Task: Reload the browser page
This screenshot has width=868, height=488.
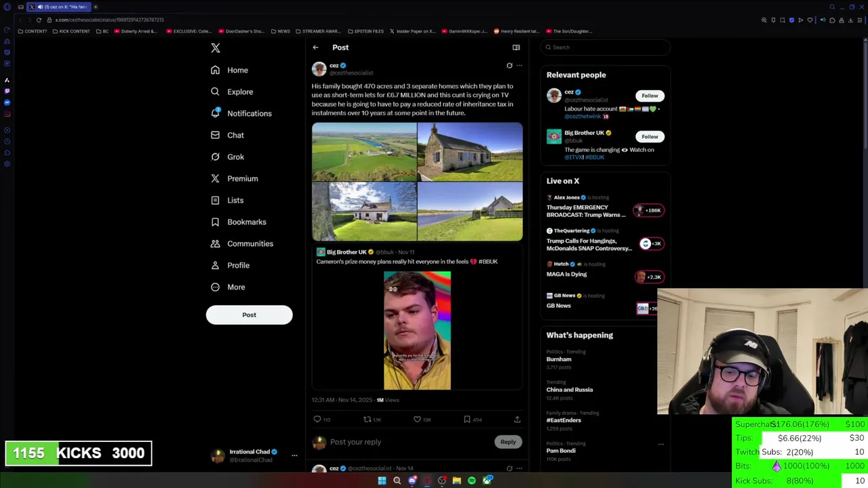Action: coord(39,20)
